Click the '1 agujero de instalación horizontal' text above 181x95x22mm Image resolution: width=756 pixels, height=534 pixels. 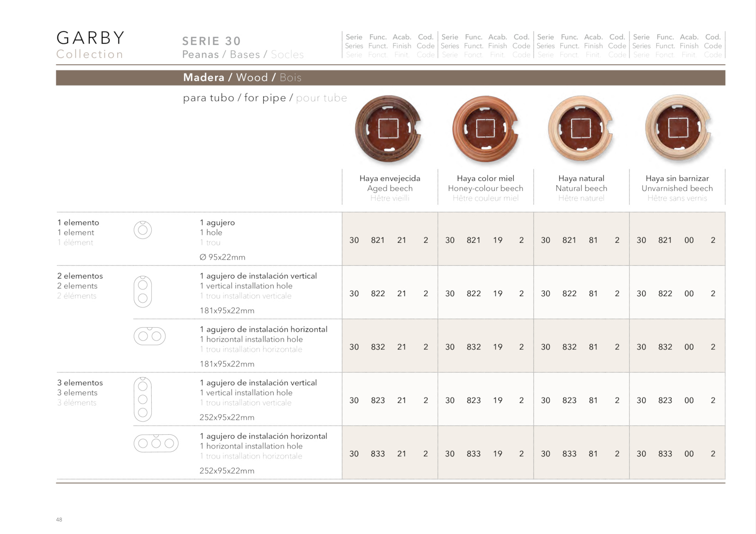pyautogui.click(x=263, y=330)
